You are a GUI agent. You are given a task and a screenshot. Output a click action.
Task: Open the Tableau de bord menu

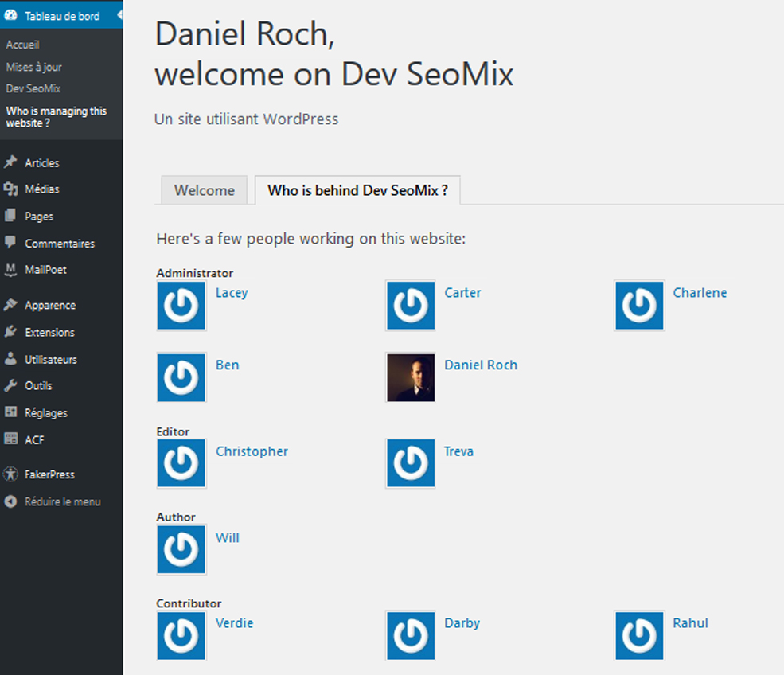click(x=61, y=15)
